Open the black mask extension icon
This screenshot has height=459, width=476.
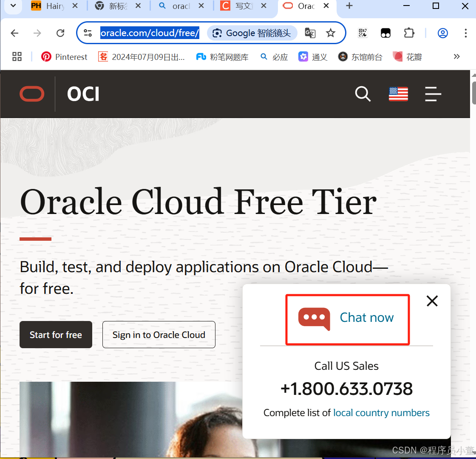pos(385,33)
